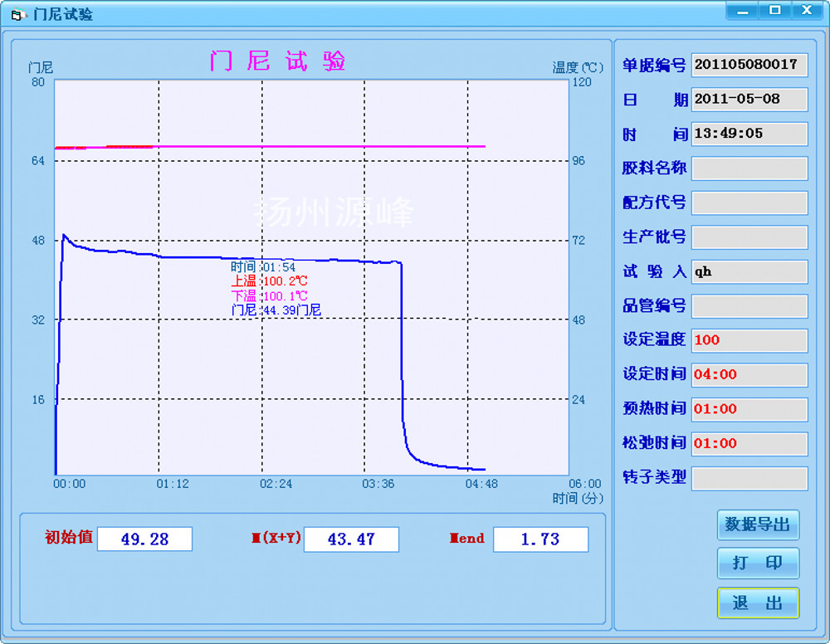Click the 退出 exit button
Screen dimensions: 830x644
coord(758,603)
